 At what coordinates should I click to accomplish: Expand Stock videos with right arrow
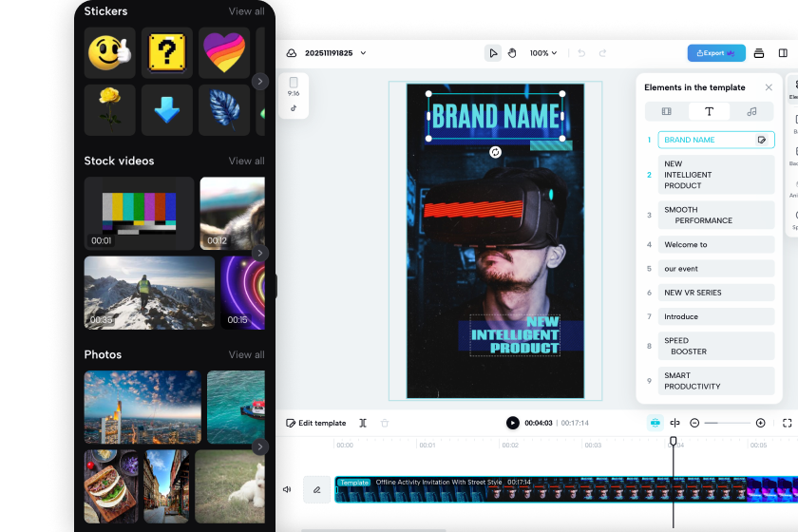tap(260, 253)
